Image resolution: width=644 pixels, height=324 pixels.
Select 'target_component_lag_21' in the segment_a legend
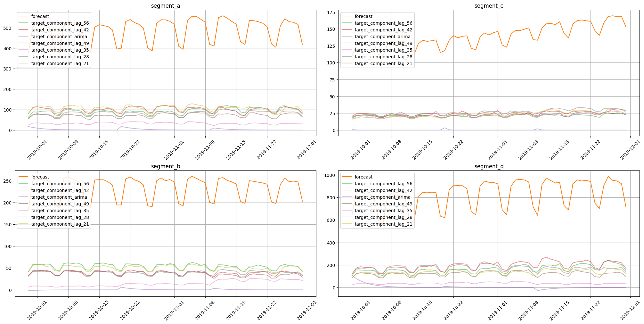click(60, 63)
